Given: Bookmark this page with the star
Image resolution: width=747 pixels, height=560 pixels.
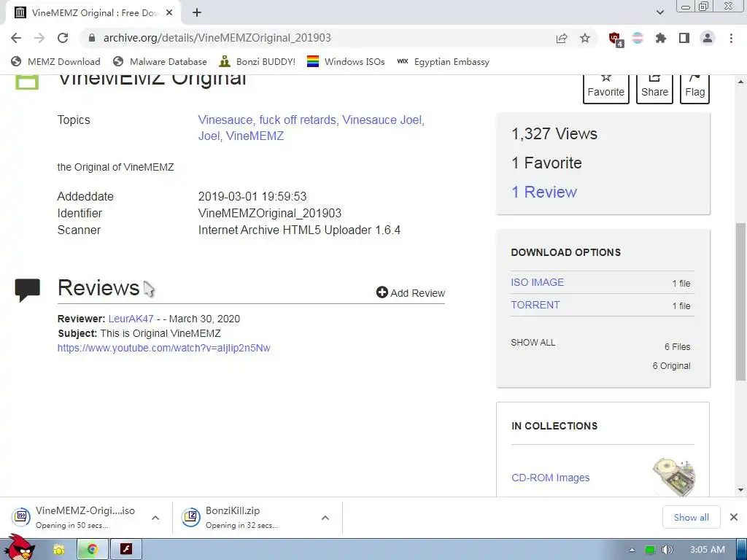Looking at the screenshot, I should (585, 38).
